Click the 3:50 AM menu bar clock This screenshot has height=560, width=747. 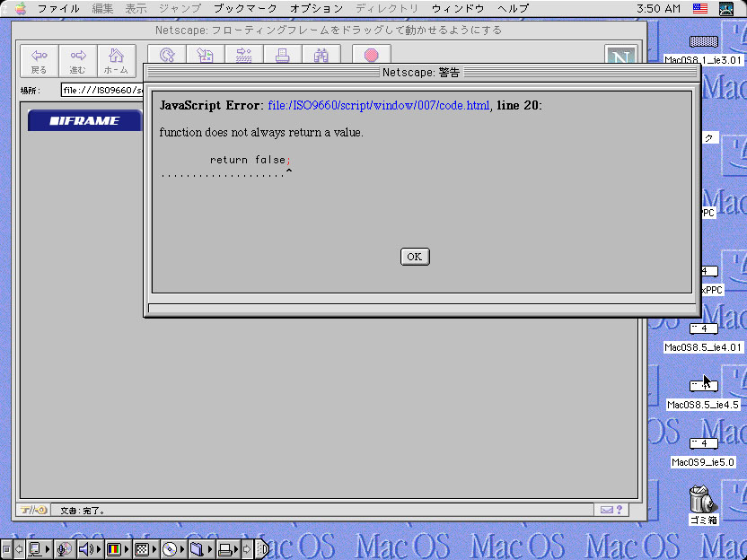click(x=659, y=9)
